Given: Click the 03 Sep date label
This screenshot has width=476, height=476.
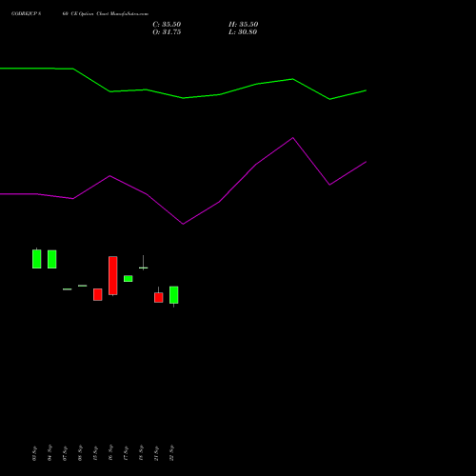Looking at the screenshot, I should tap(34, 453).
